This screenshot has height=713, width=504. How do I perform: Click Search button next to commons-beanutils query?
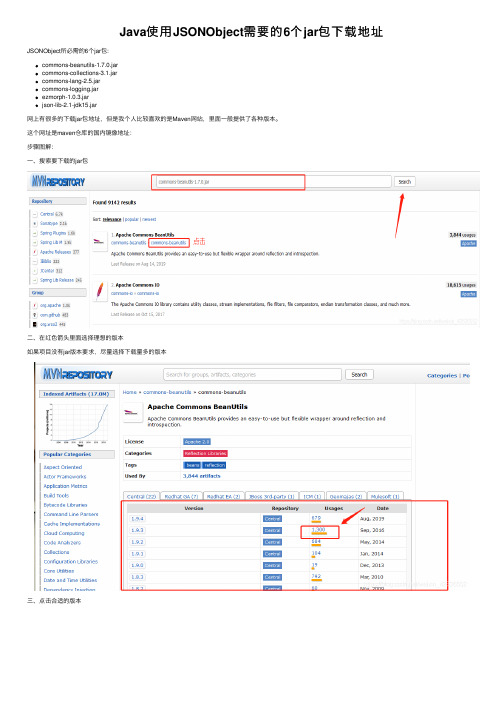[404, 182]
